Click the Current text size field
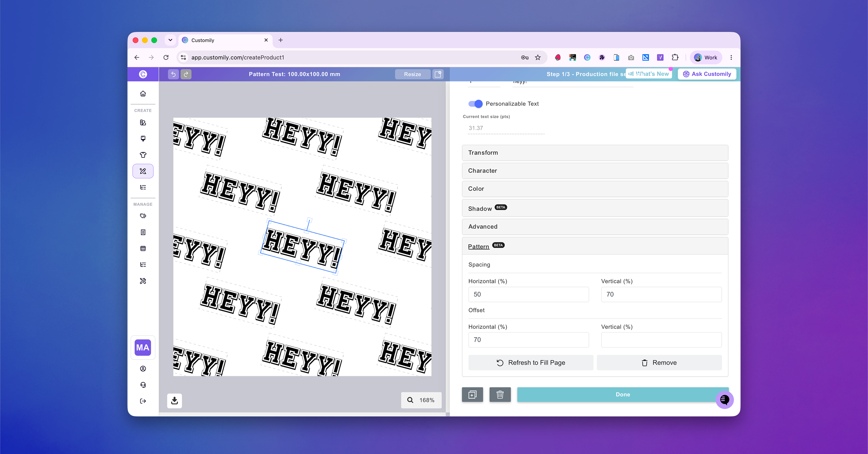Image resolution: width=868 pixels, height=454 pixels. 506,128
